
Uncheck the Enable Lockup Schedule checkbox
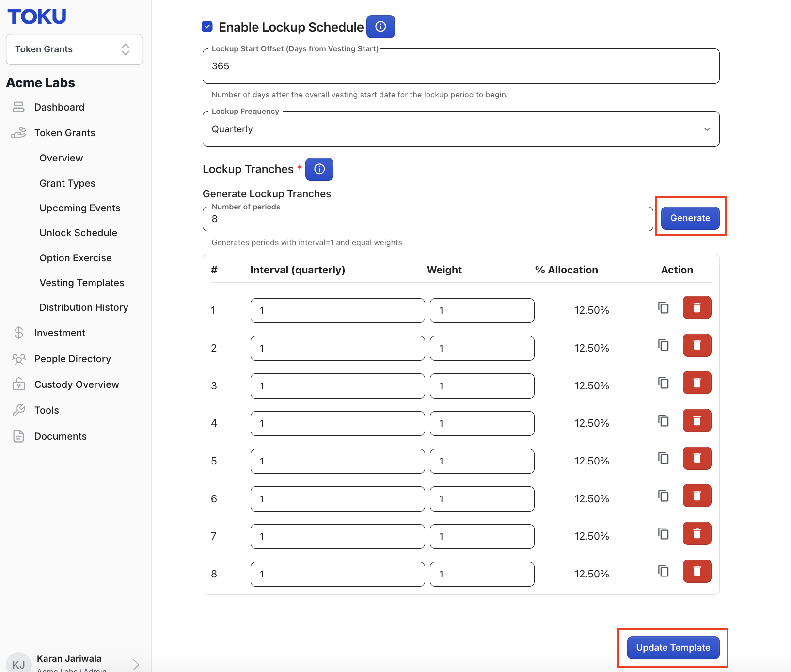pos(207,27)
